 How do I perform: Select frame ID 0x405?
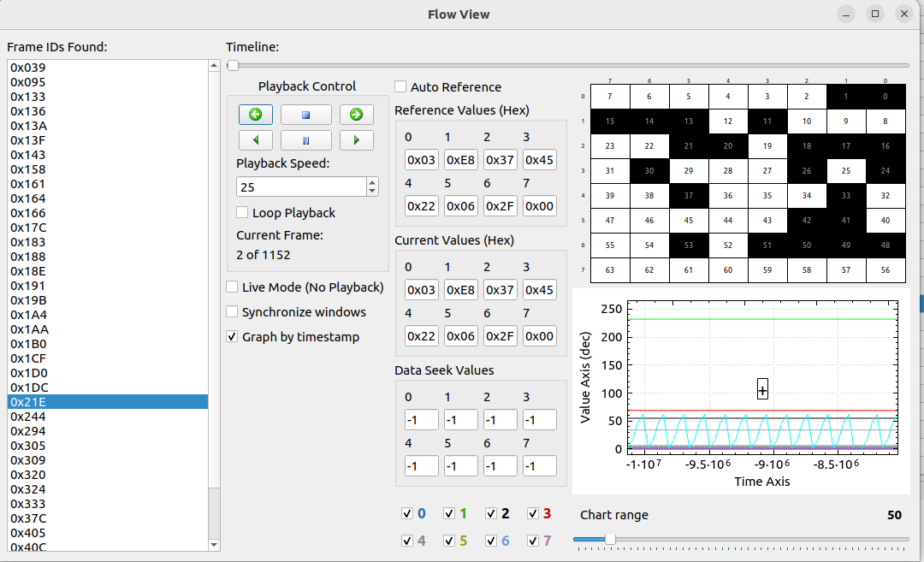coord(108,533)
